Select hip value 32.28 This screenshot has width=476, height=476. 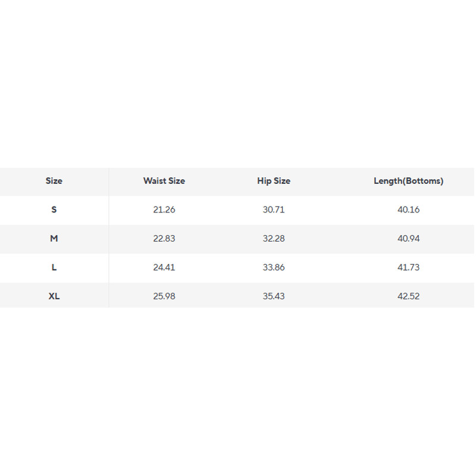click(274, 238)
